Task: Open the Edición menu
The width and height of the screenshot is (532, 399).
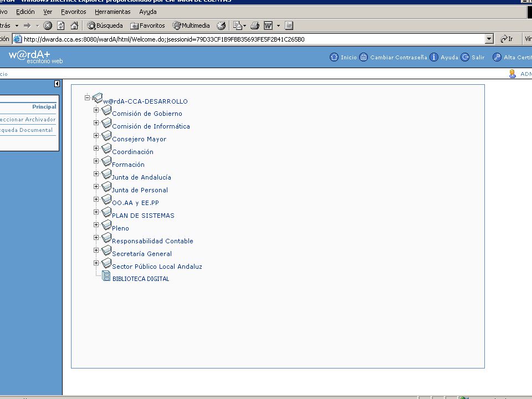Action: [25, 12]
